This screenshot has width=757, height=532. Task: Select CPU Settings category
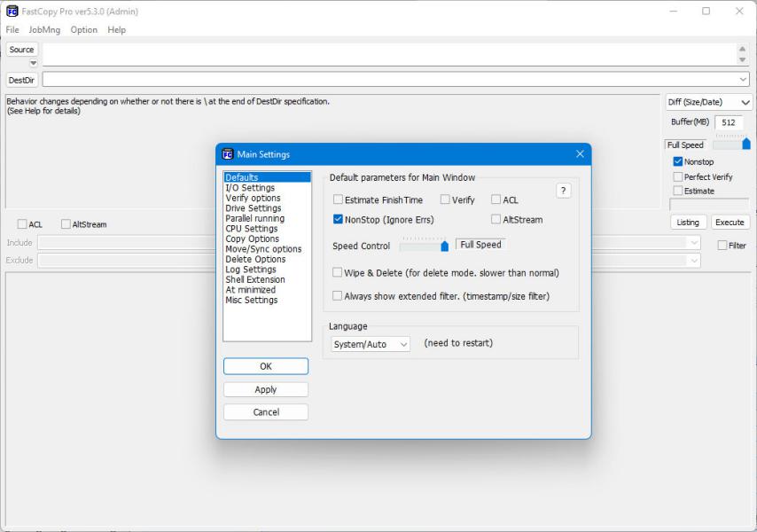pos(267,229)
